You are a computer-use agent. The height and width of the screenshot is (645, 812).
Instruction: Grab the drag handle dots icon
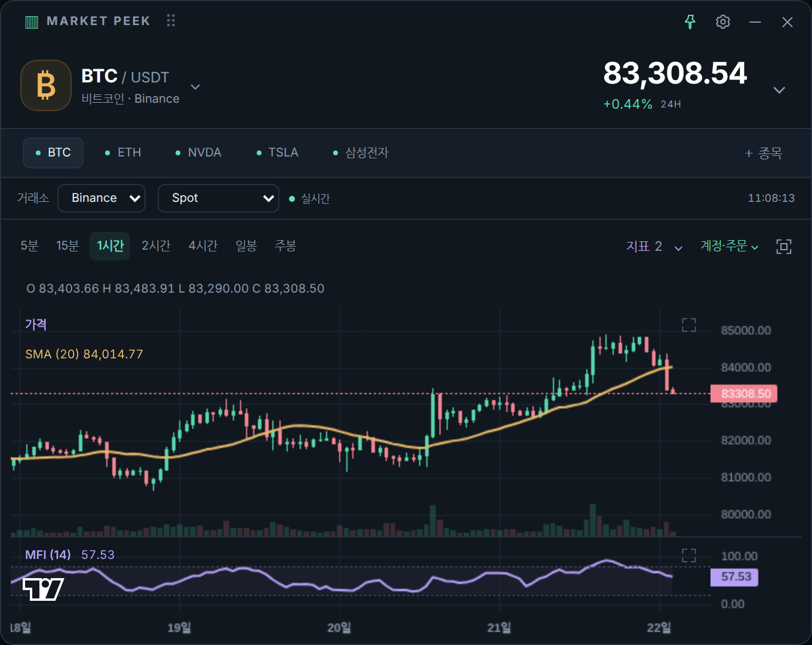click(x=171, y=21)
